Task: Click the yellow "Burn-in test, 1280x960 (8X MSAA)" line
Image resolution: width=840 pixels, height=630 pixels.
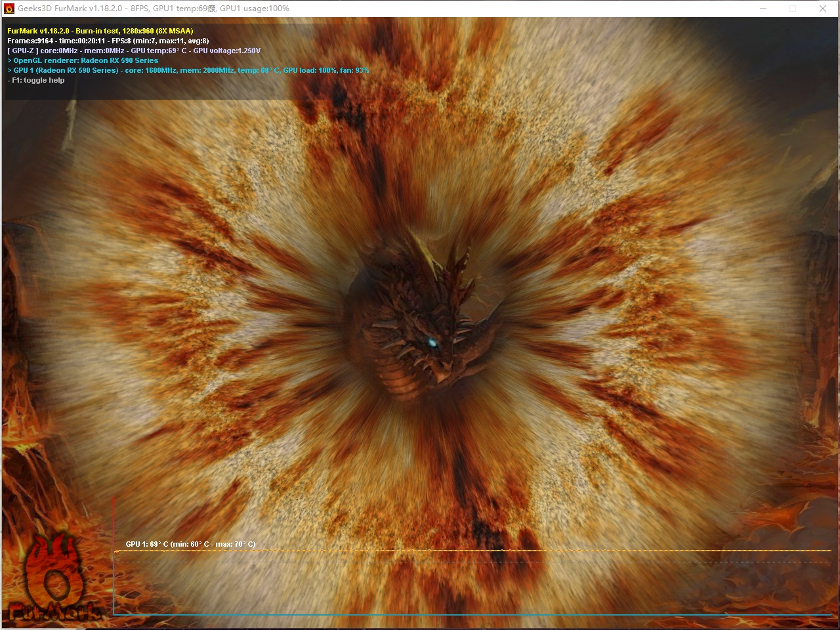Action: click(x=100, y=31)
